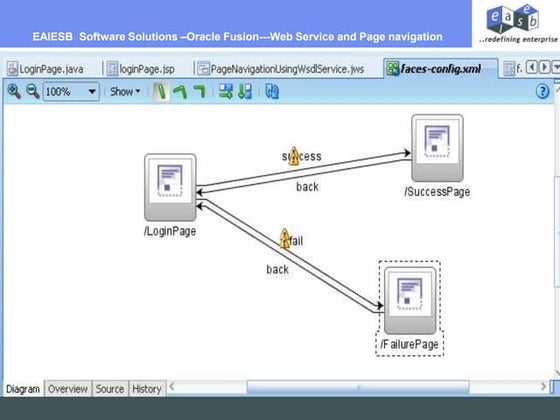
Task: Open the help question mark icon
Action: click(542, 91)
